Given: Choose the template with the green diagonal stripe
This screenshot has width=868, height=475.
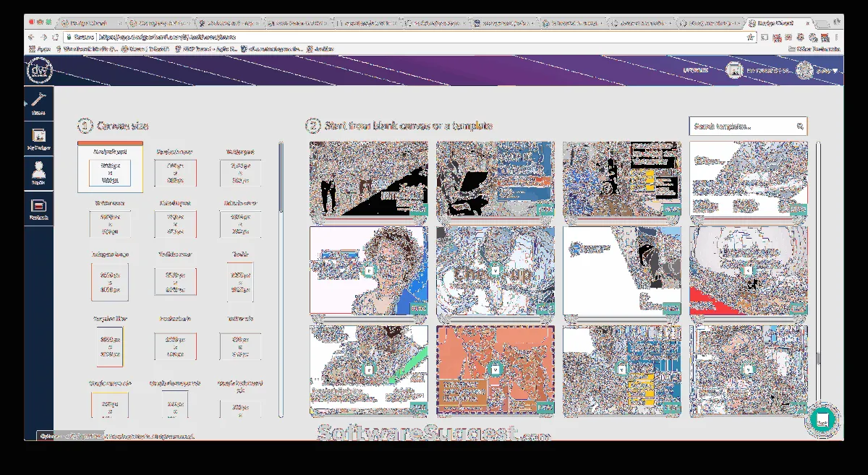Looking at the screenshot, I should tap(369, 370).
